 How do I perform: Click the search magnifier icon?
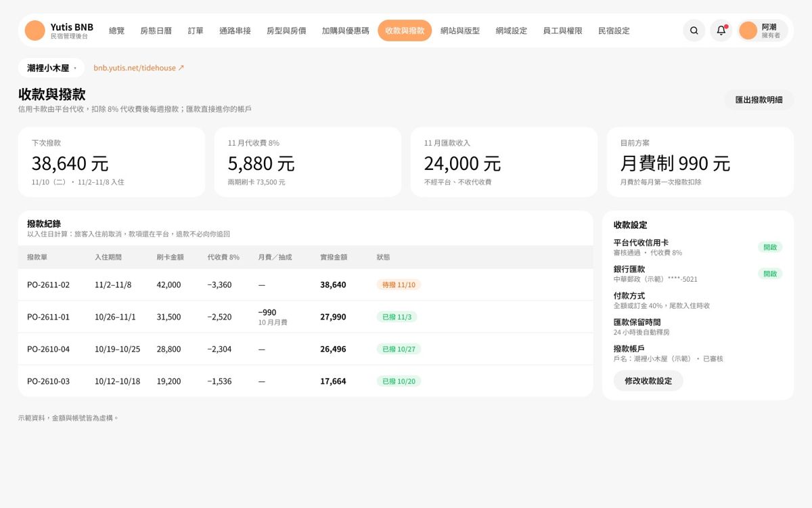coord(694,30)
